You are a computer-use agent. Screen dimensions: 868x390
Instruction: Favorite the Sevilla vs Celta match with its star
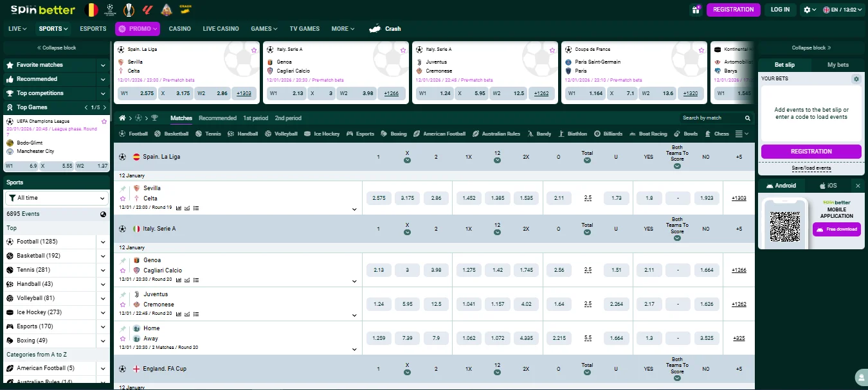coord(123,198)
